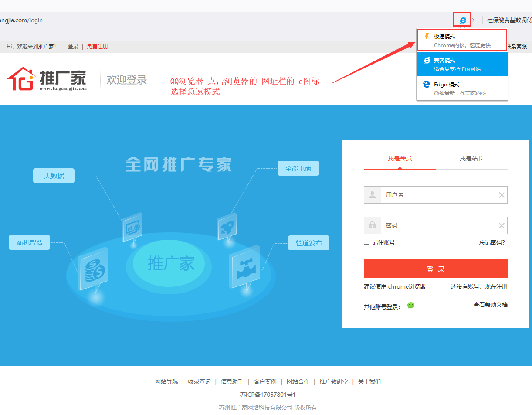Open 查看帮助文档 link
Screen dimensions: 532x415
click(491, 305)
